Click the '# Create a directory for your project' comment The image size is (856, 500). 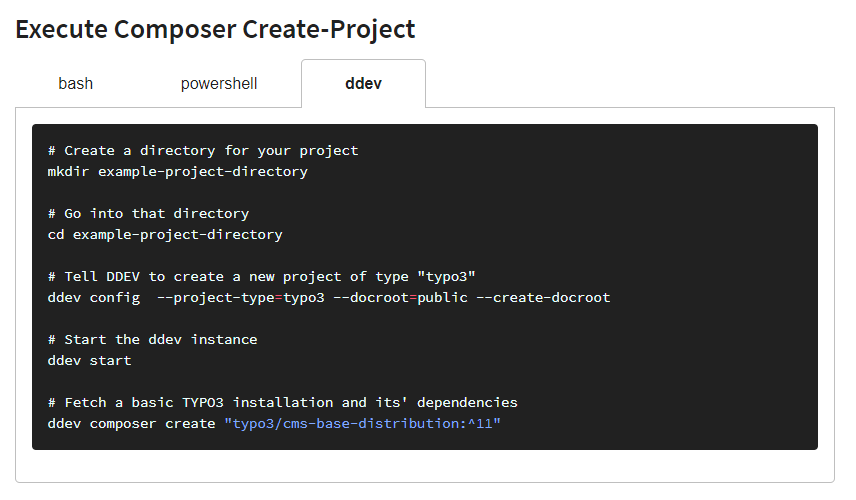[x=203, y=151]
